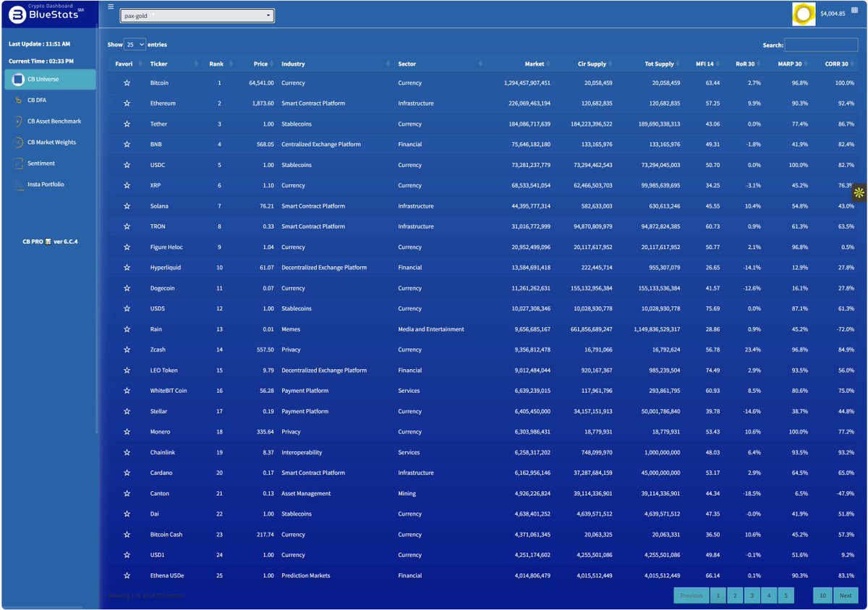The width and height of the screenshot is (868, 610).
Task: Sort by the CORR 30 column arrows
Action: [854, 64]
